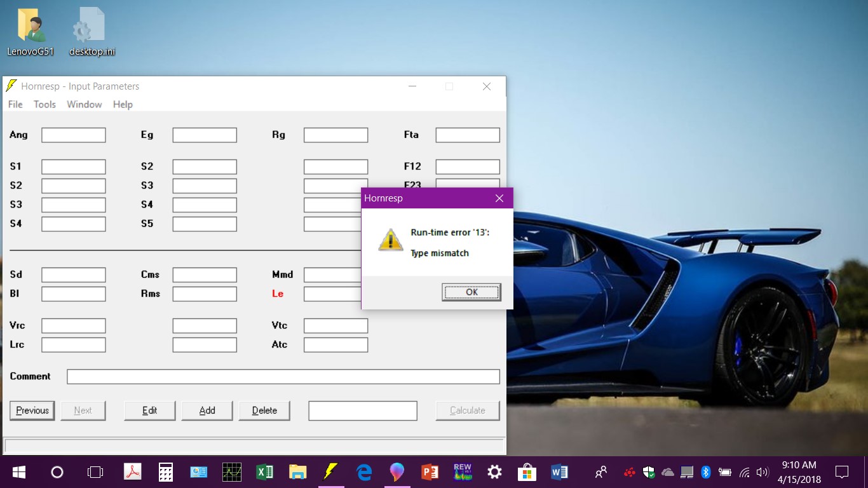Click the Ang input field
868x488 pixels.
click(74, 135)
